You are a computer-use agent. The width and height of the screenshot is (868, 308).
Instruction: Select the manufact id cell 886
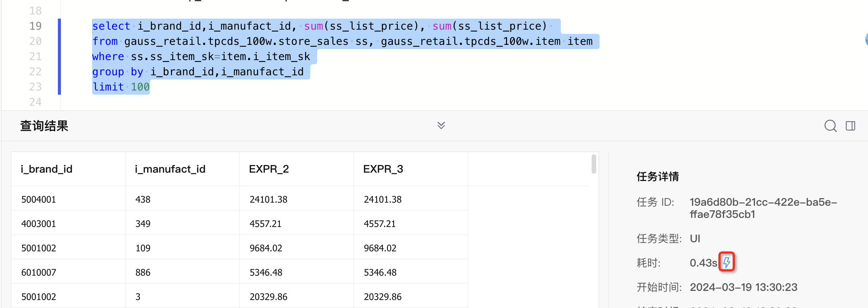click(143, 273)
